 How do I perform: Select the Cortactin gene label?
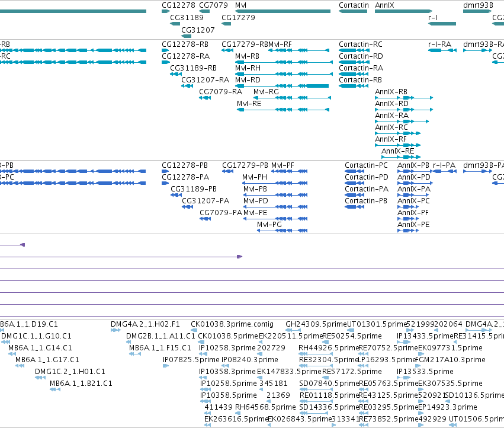click(x=354, y=5)
